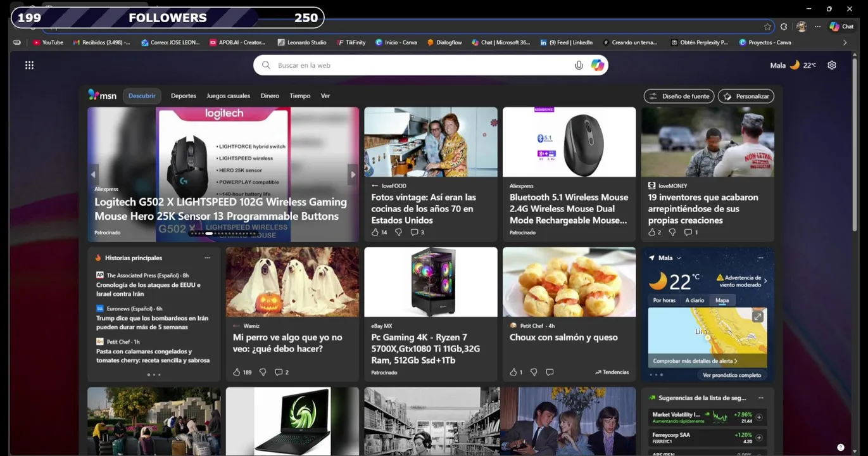Open YouTube bookmark
Screen dimensions: 868x456
(x=48, y=42)
